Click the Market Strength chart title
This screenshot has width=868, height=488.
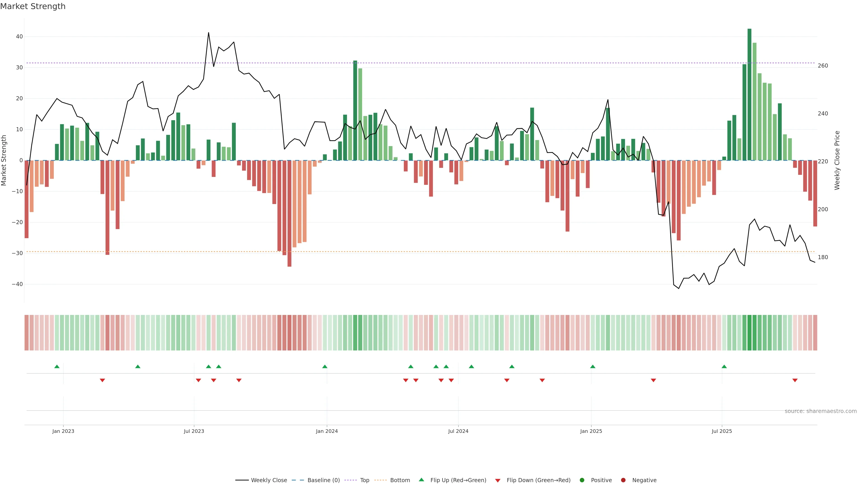click(x=33, y=6)
